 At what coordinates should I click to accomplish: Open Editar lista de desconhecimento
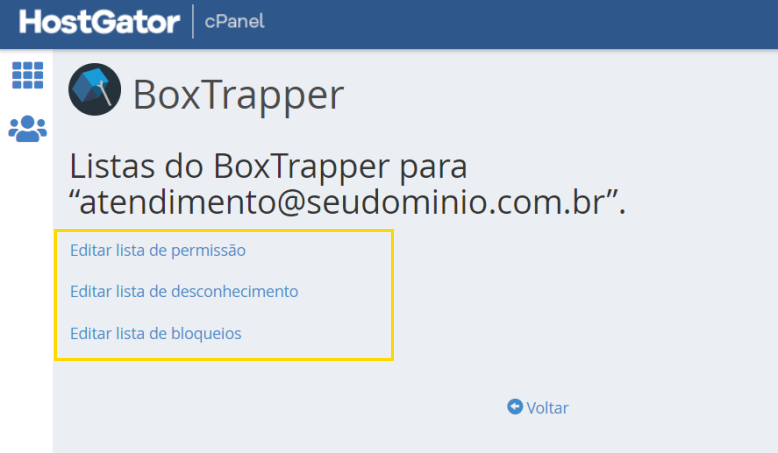click(184, 292)
